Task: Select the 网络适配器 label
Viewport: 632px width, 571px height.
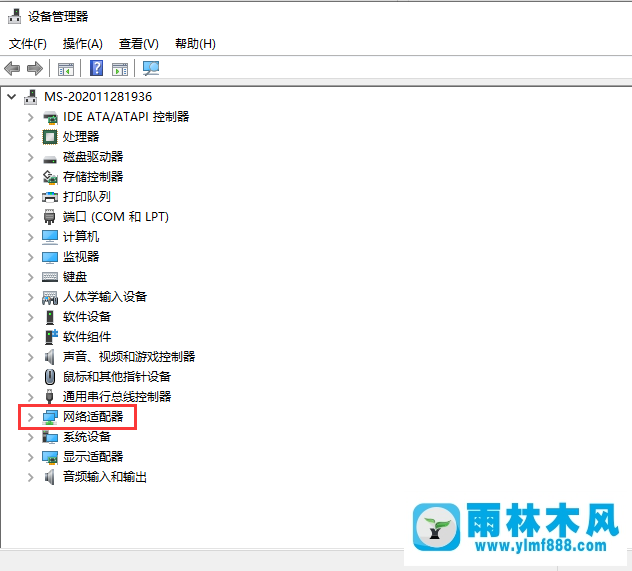Action: pyautogui.click(x=93, y=417)
